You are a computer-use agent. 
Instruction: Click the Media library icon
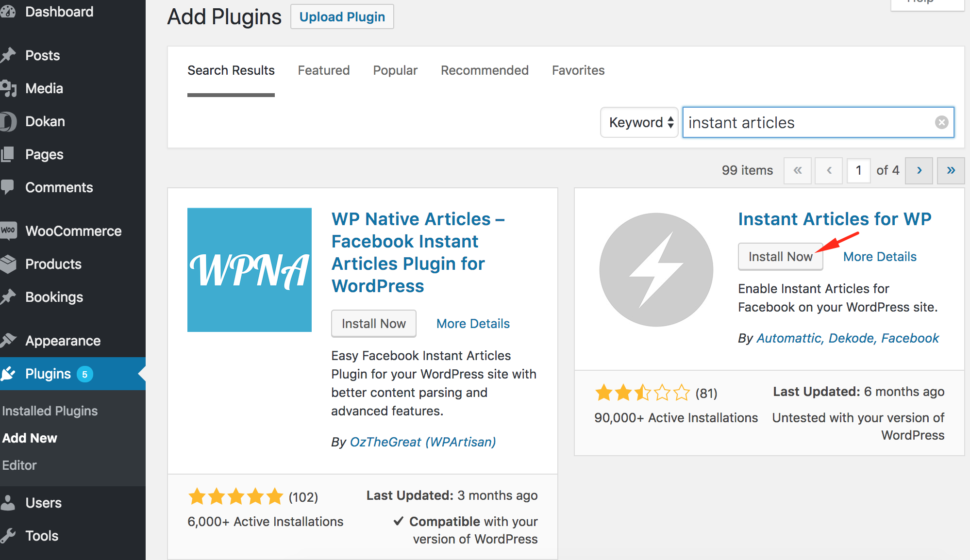click(8, 88)
